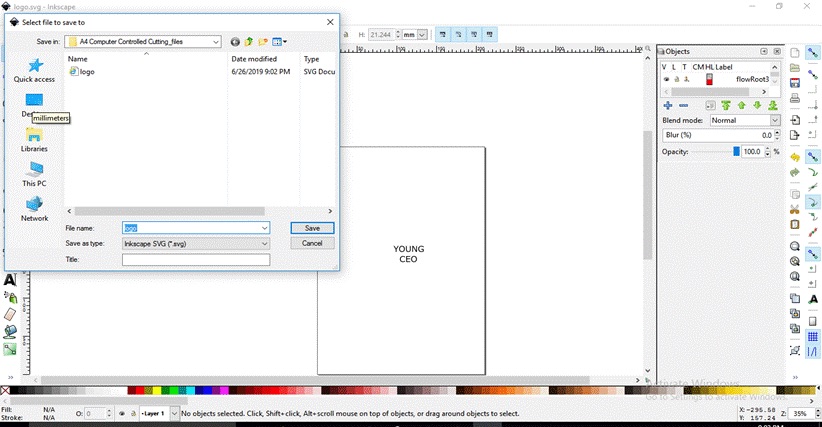Screen dimensions: 822x427
Task: Go to Libraries in save dialog
Action: point(34,139)
